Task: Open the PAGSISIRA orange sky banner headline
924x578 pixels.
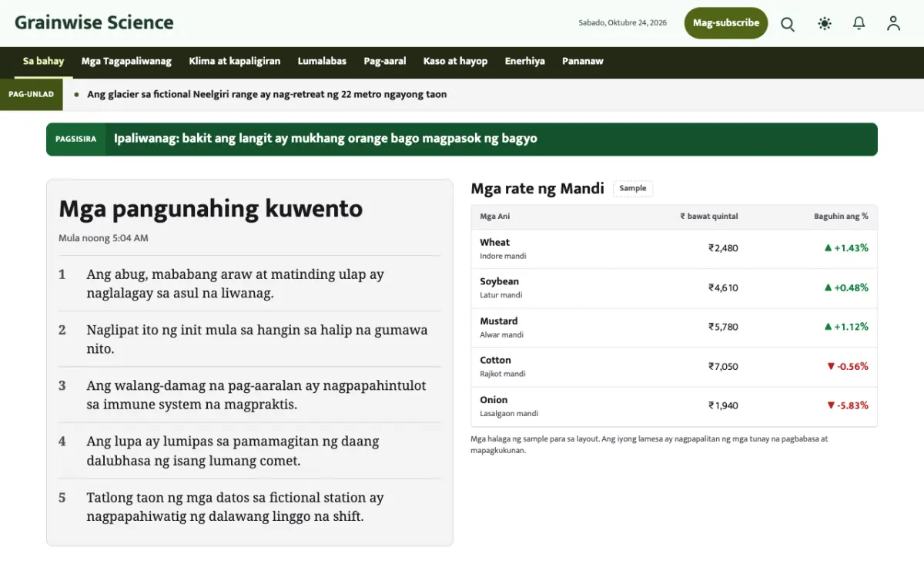Action: pos(326,139)
